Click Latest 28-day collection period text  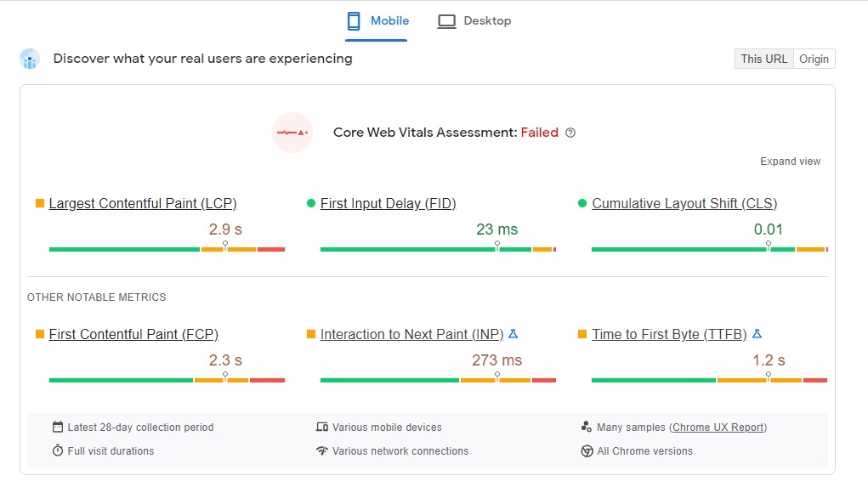pos(140,428)
